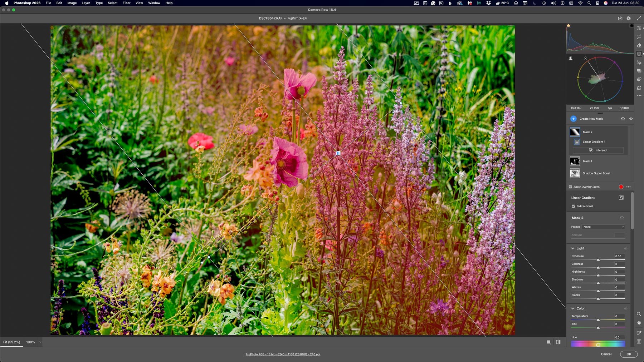The height and width of the screenshot is (362, 644).
Task: Click the Temperature slider handle
Action: click(598, 320)
